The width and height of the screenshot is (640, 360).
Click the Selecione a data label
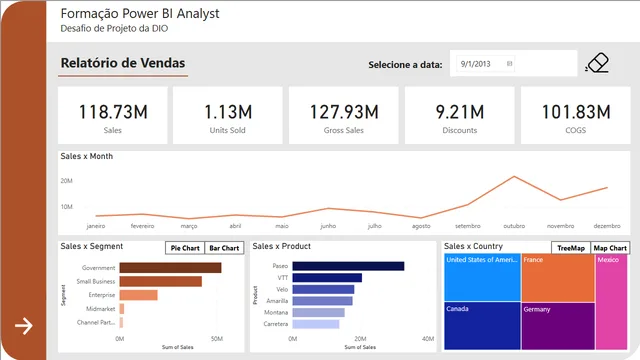tap(405, 64)
